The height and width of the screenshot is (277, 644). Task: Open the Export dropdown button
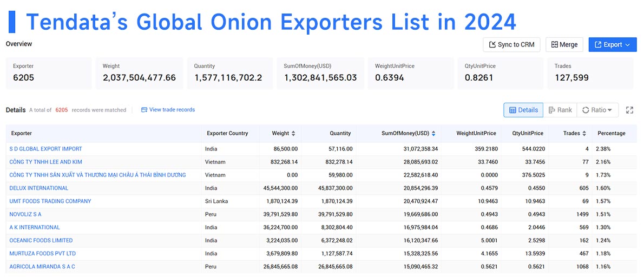(613, 45)
